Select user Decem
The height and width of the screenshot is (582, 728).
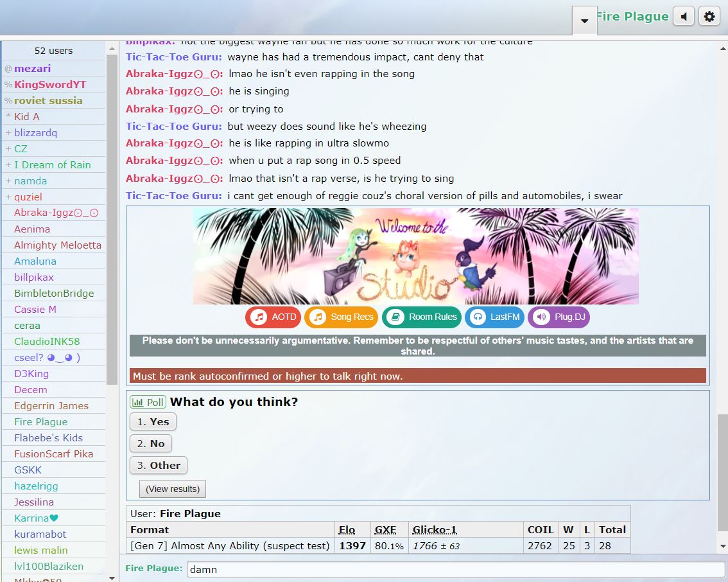click(x=53, y=390)
